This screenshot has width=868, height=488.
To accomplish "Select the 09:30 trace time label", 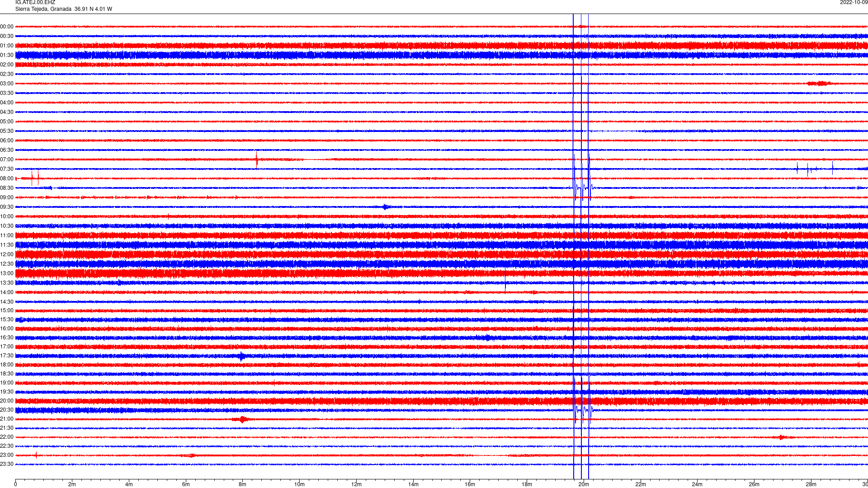I will click(7, 207).
